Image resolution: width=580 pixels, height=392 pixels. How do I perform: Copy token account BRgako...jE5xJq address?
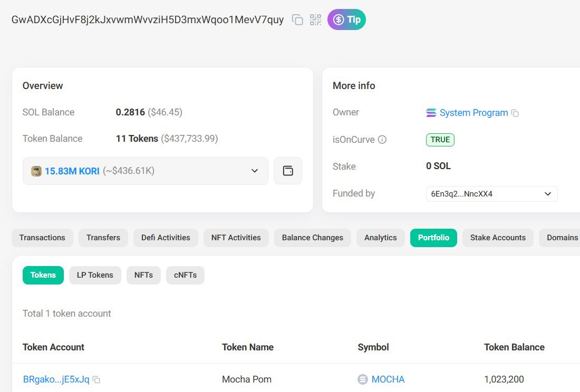pos(96,380)
